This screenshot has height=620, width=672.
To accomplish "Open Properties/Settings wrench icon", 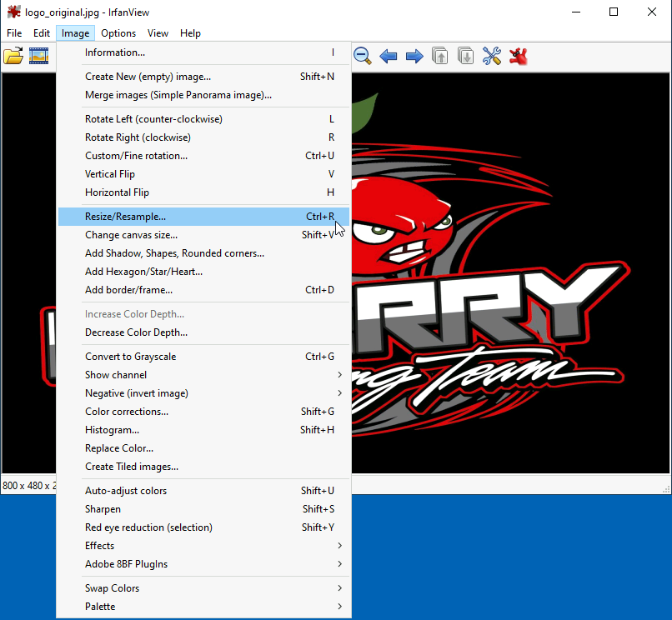I will (x=492, y=56).
